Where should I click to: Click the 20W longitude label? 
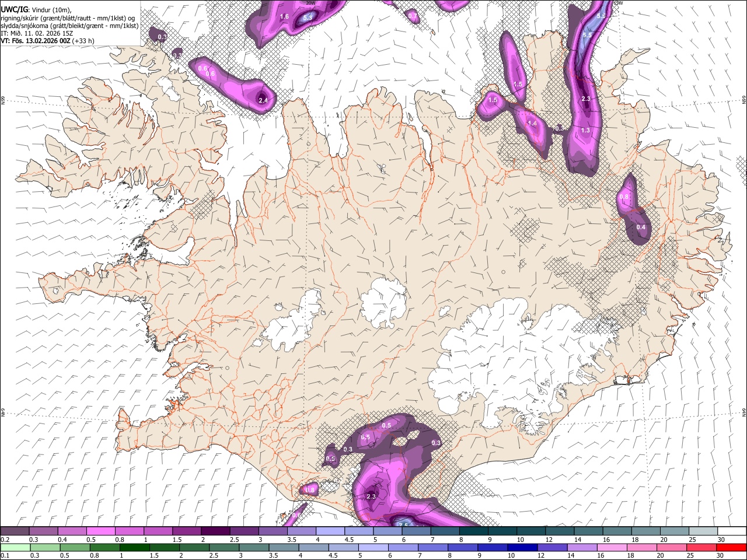coord(310,3)
